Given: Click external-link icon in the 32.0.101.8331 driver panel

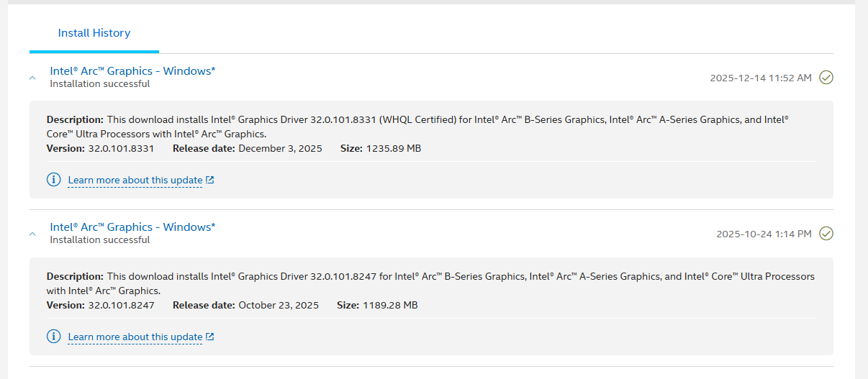Looking at the screenshot, I should (x=210, y=180).
